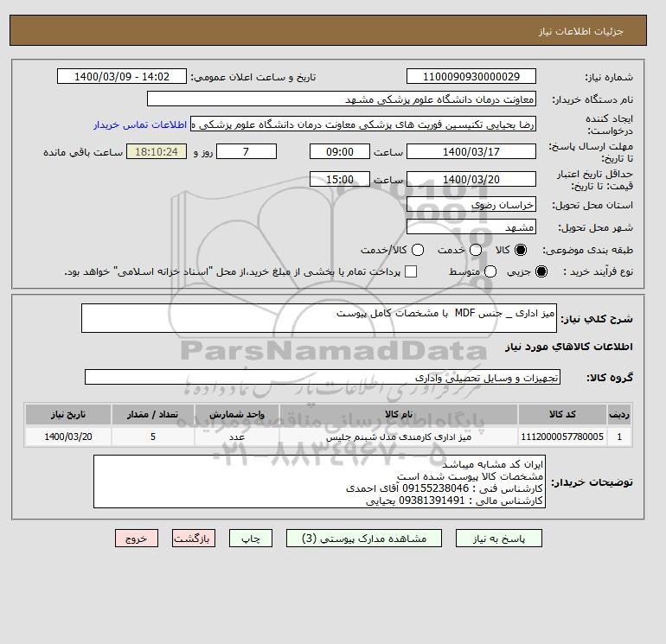The height and width of the screenshot is (644, 666).
Task: Click the response deadline date 1400/03/17
Action: (x=471, y=151)
